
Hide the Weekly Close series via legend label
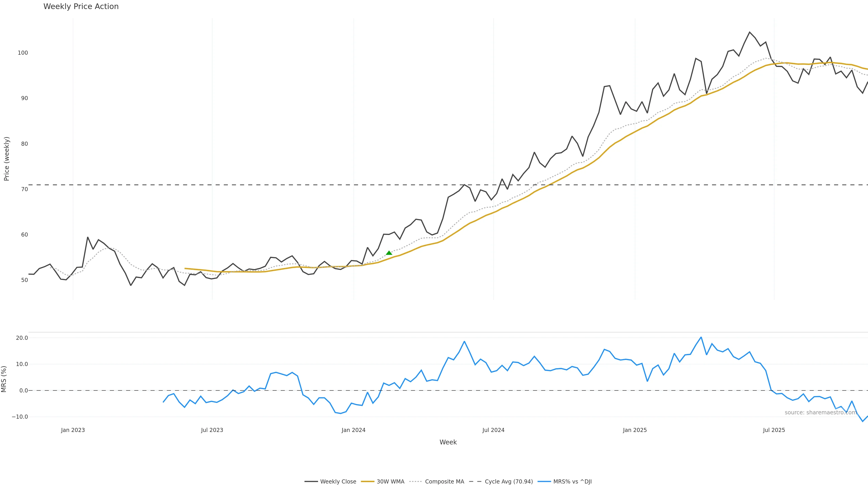point(338,482)
